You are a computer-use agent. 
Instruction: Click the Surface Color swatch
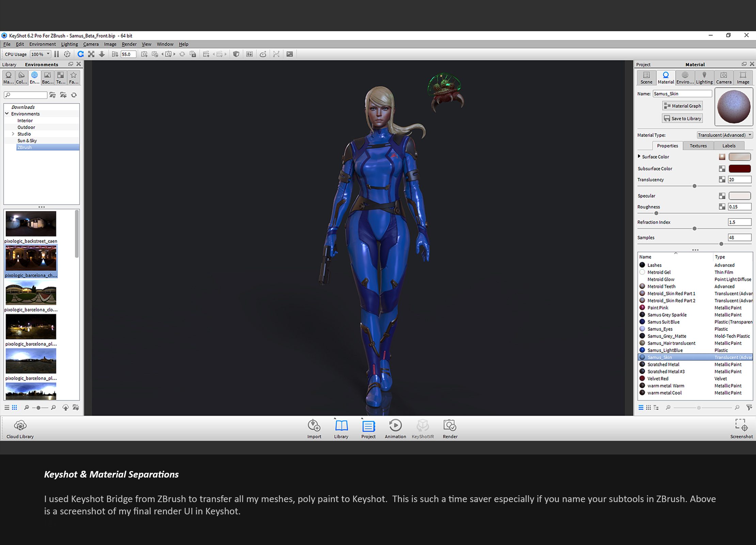[x=740, y=157]
